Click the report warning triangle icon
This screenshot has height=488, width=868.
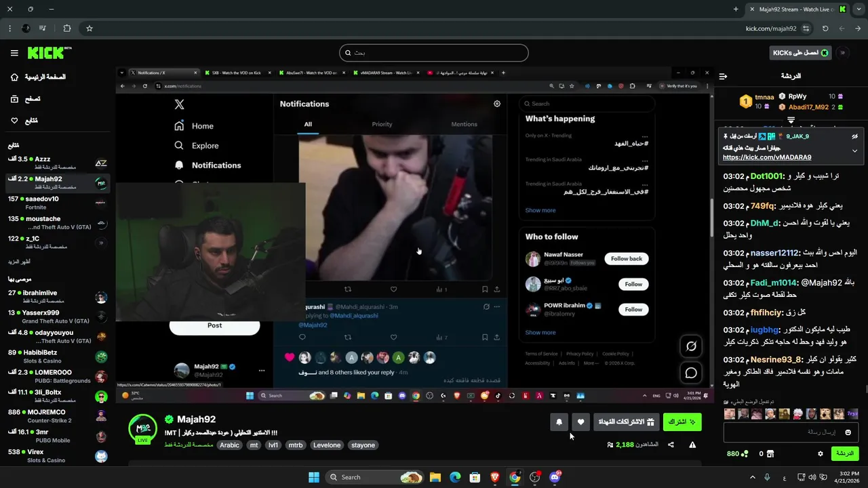click(692, 445)
